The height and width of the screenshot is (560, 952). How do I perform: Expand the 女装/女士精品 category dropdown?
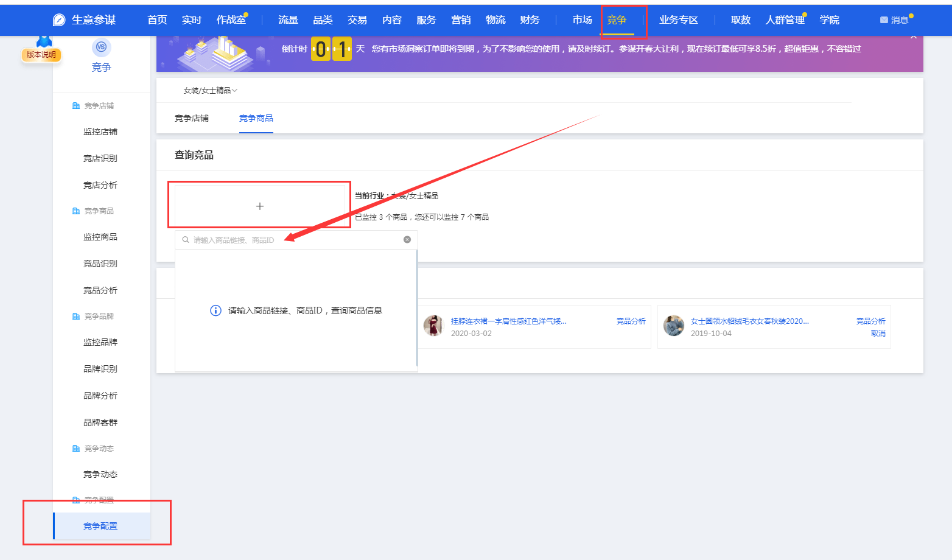click(210, 91)
